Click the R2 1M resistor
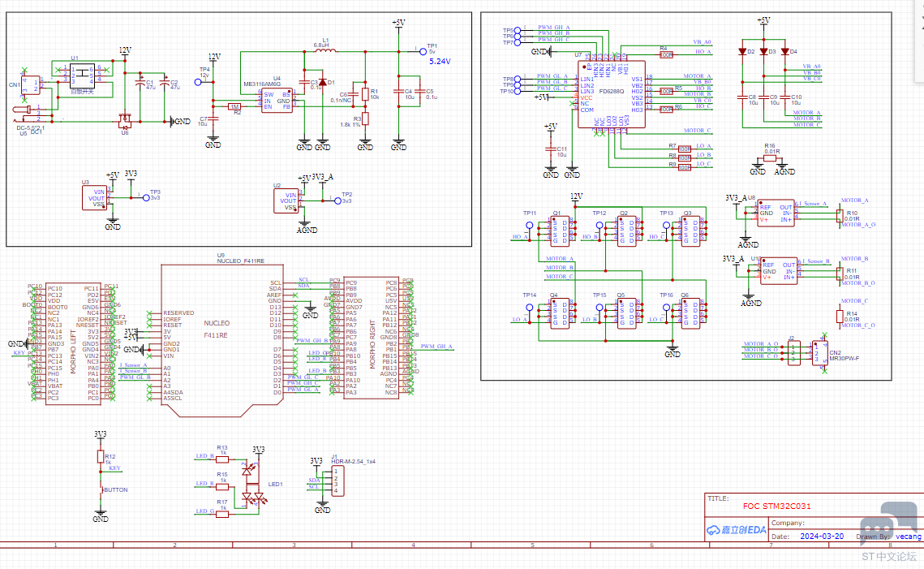924x569 pixels. [x=235, y=106]
